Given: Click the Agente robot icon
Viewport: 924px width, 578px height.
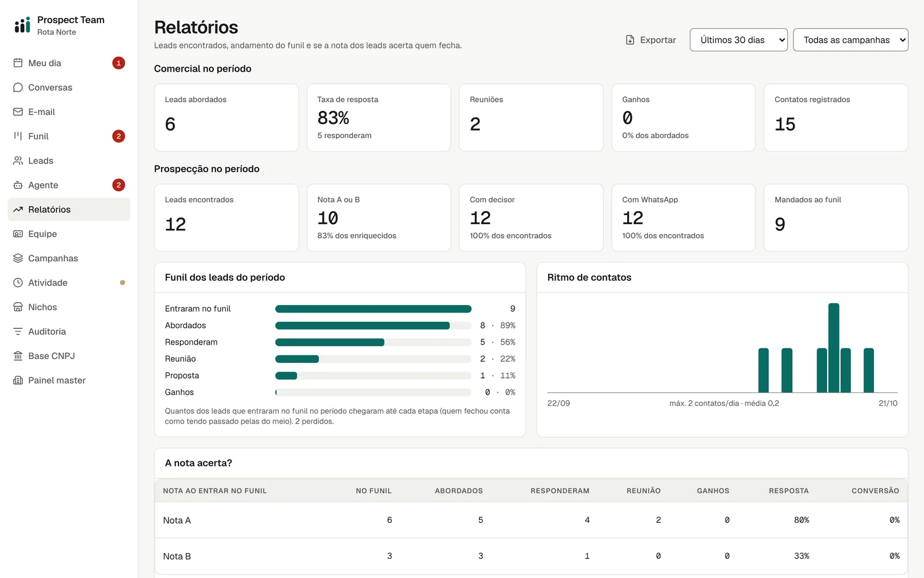Looking at the screenshot, I should pos(18,185).
